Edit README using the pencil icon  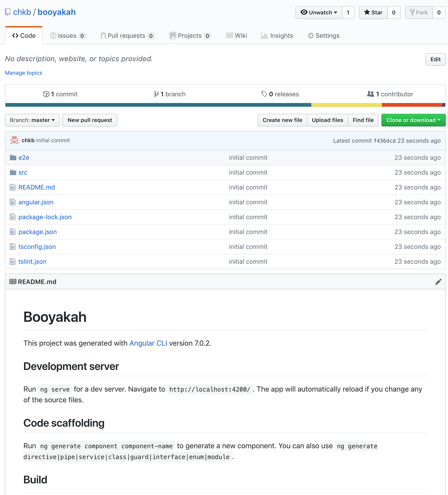[x=438, y=281]
